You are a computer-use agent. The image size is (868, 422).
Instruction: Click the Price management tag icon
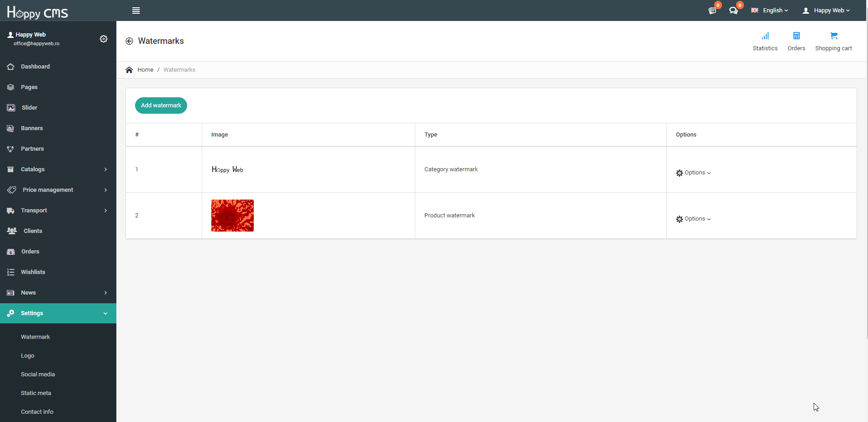point(11,190)
